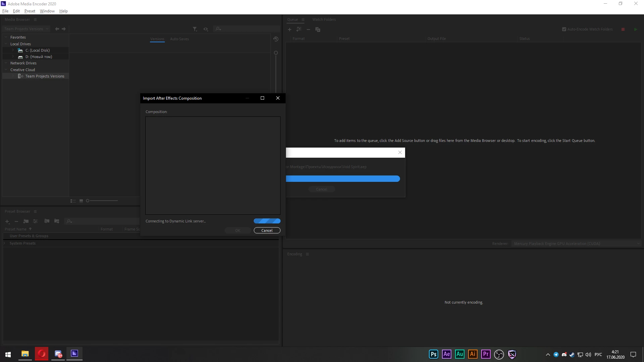The width and height of the screenshot is (644, 362).
Task: Open the Help menu
Action: pos(63,11)
